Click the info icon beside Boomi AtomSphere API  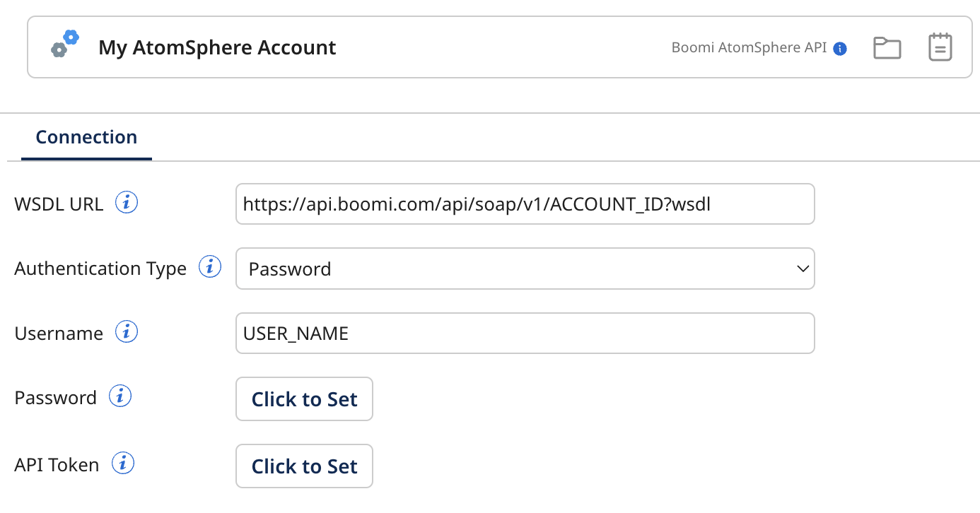click(x=841, y=48)
